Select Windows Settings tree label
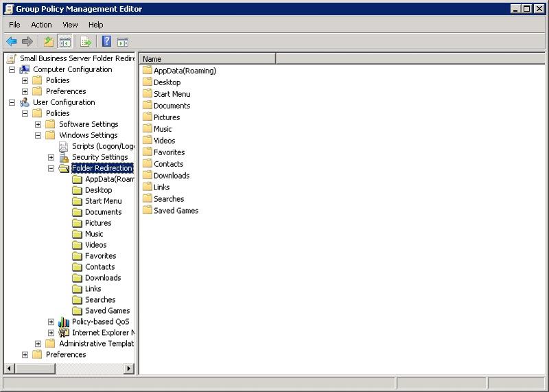This screenshot has width=549, height=392. click(x=89, y=135)
